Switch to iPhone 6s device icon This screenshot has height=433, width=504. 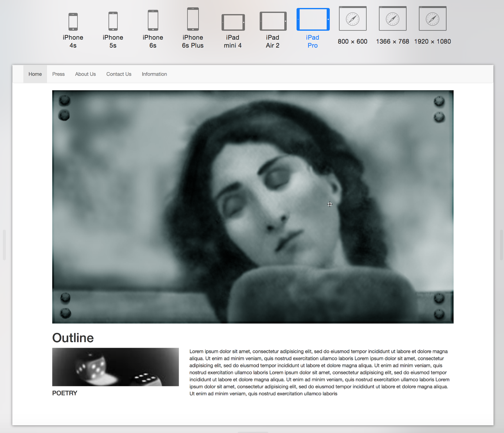pos(153,21)
